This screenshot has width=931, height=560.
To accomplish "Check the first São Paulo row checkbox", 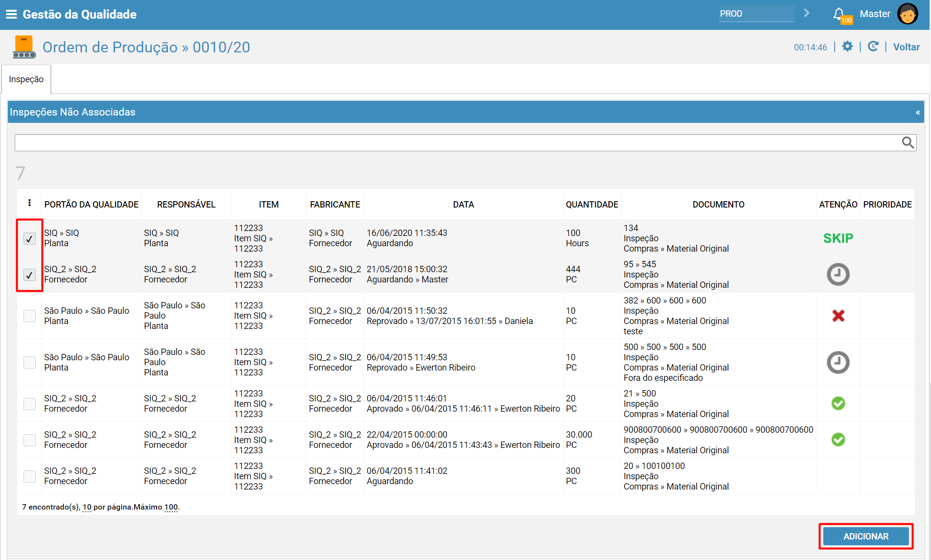I will pos(29,316).
